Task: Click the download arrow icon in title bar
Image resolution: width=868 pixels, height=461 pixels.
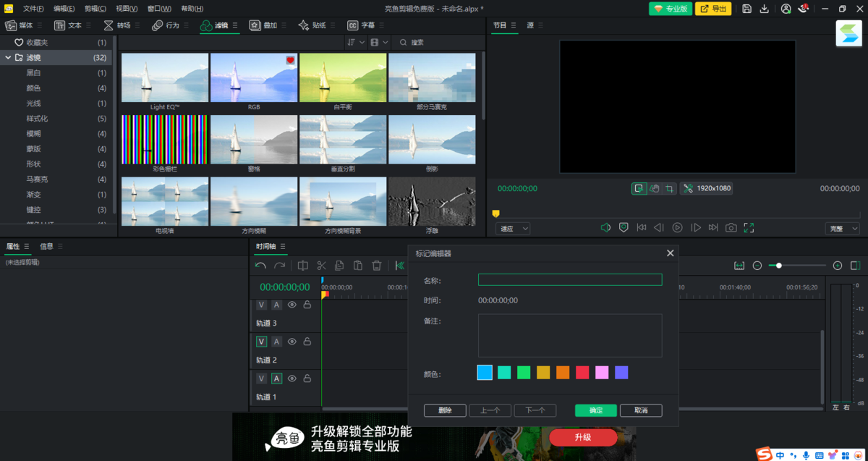Action: tap(765, 9)
